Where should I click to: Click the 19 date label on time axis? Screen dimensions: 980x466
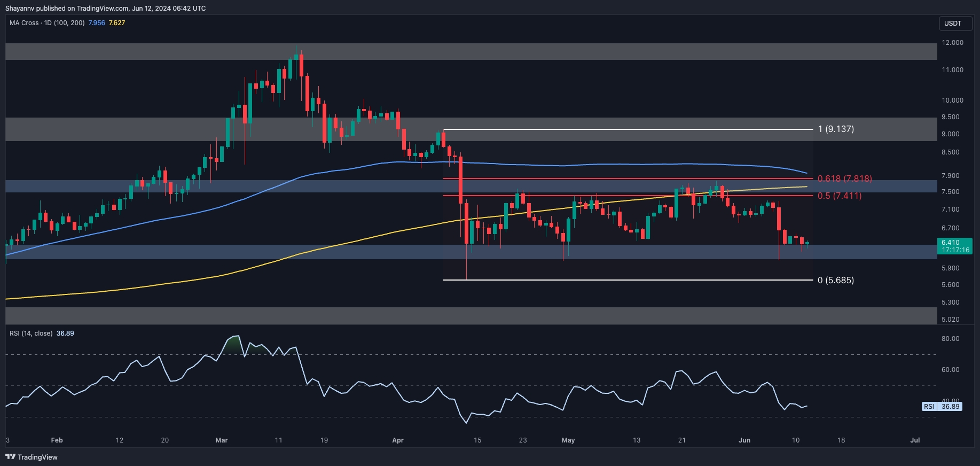pyautogui.click(x=324, y=440)
